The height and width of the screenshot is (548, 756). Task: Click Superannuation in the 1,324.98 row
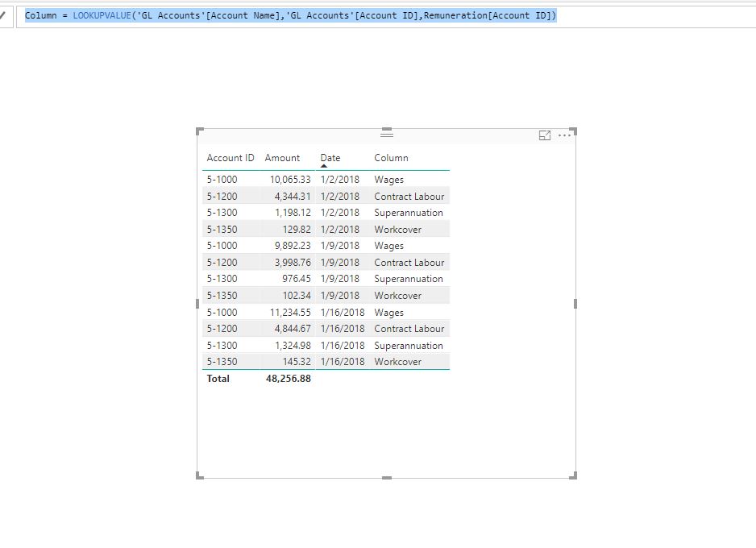click(x=409, y=346)
